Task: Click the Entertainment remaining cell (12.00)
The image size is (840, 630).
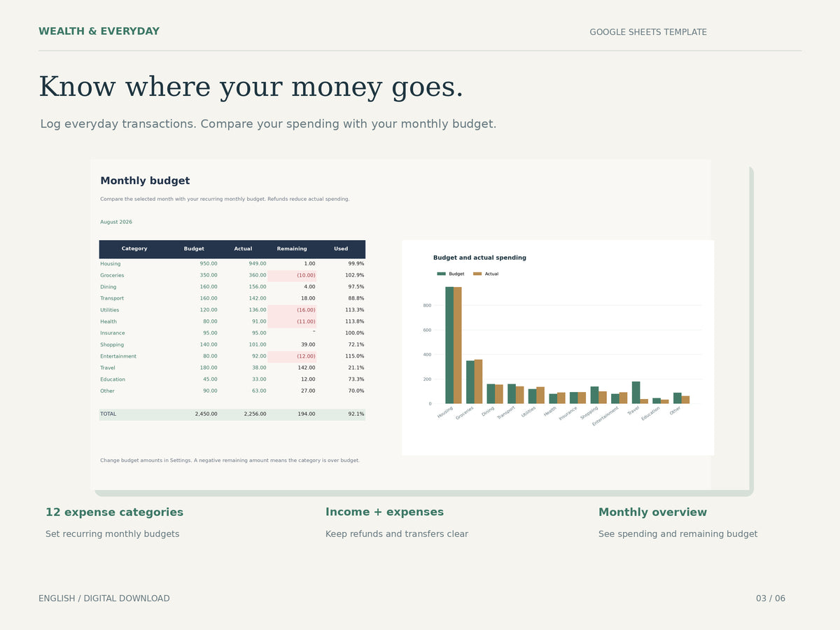Action: click(x=292, y=356)
